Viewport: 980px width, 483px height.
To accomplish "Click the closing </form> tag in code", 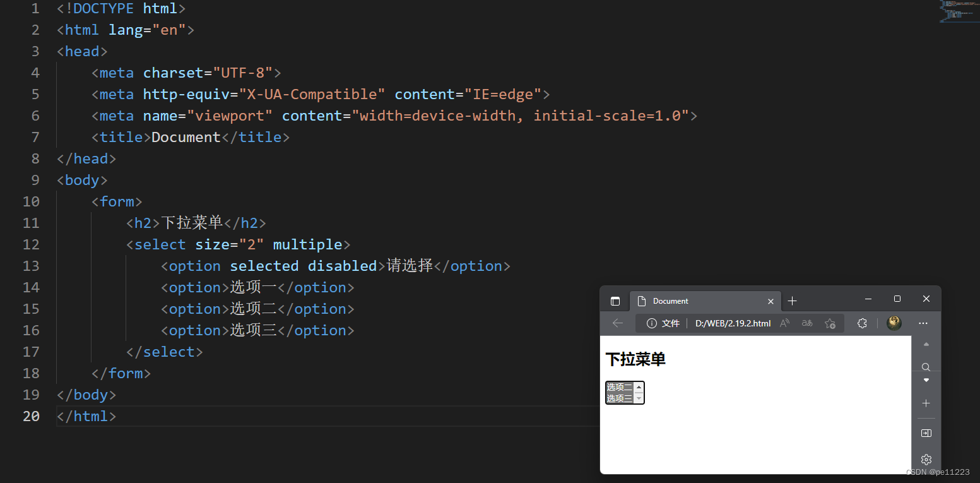I will pos(121,374).
